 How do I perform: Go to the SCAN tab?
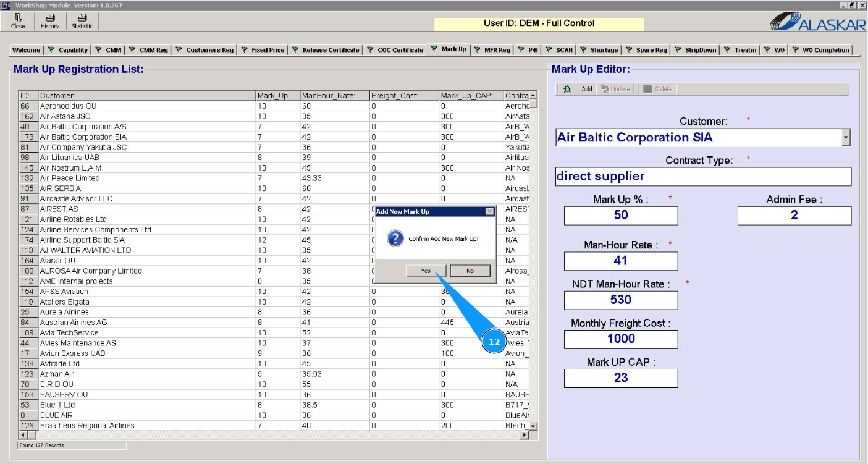[x=558, y=50]
